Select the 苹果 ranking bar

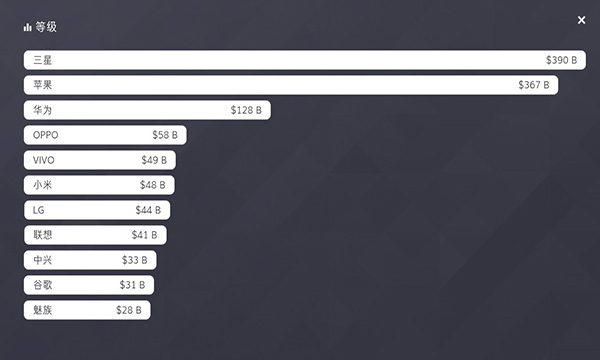click(x=291, y=85)
